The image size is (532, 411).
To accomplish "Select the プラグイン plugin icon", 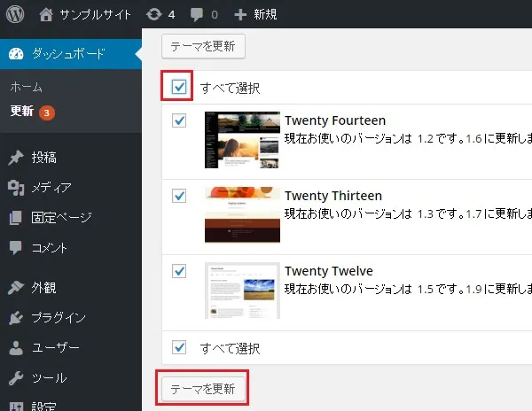I will click(16, 318).
